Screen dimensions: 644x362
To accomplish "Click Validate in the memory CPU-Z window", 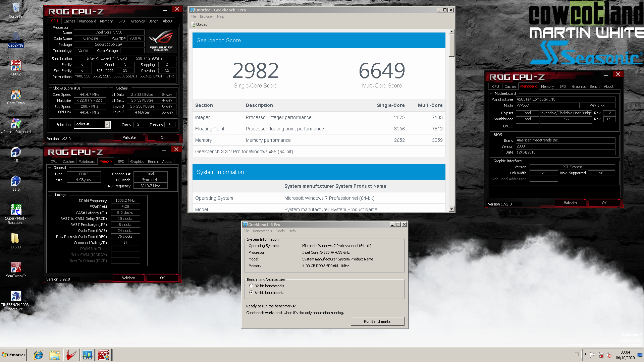I will (x=128, y=278).
